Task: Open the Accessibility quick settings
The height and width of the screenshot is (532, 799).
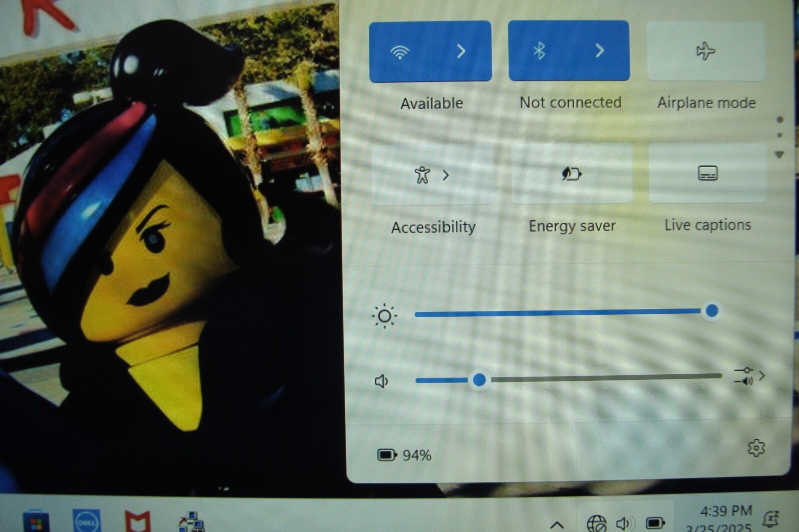Action: click(x=433, y=175)
